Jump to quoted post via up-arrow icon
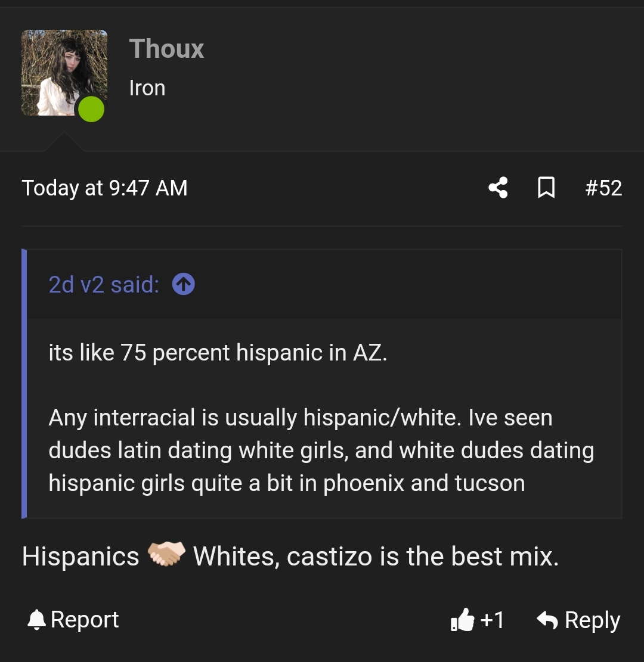644x662 pixels. click(x=183, y=285)
